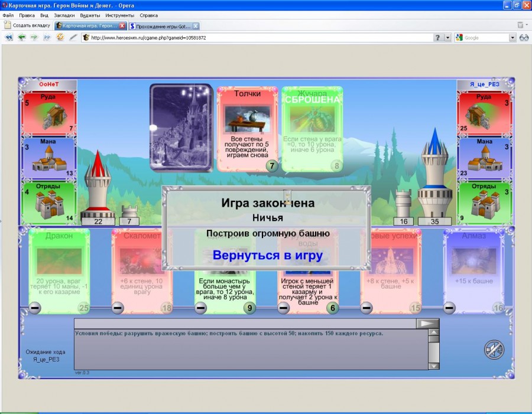532x414 pixels.
Task: Click Я_це_РЕЗ player Руда resource panel
Action: [x=484, y=113]
